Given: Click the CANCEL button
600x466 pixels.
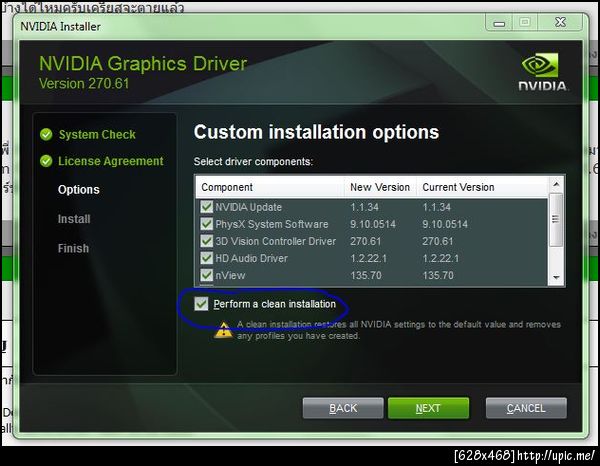Looking at the screenshot, I should pyautogui.click(x=526, y=408).
